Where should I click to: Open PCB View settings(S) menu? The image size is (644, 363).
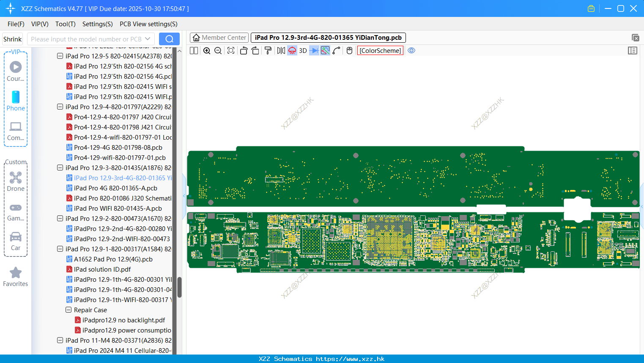[x=148, y=24]
